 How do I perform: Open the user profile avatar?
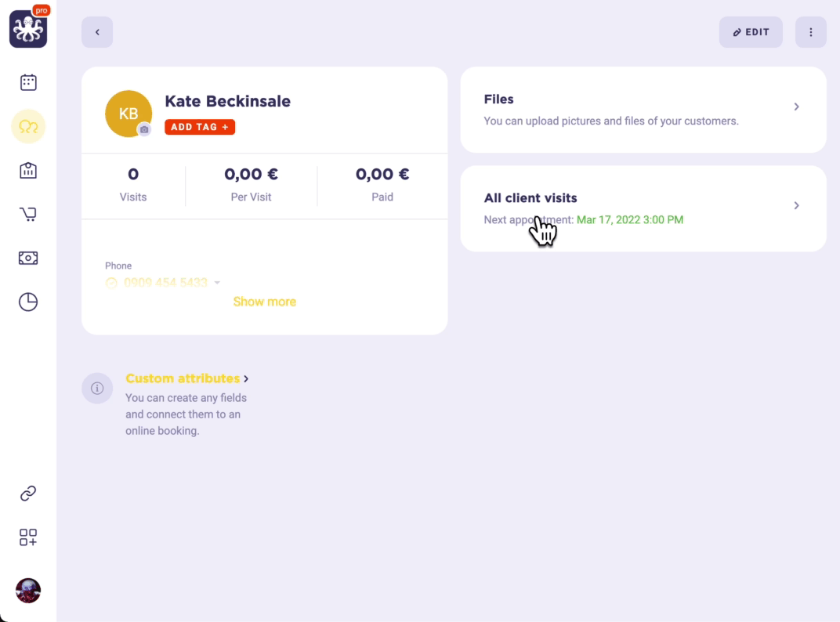click(28, 591)
